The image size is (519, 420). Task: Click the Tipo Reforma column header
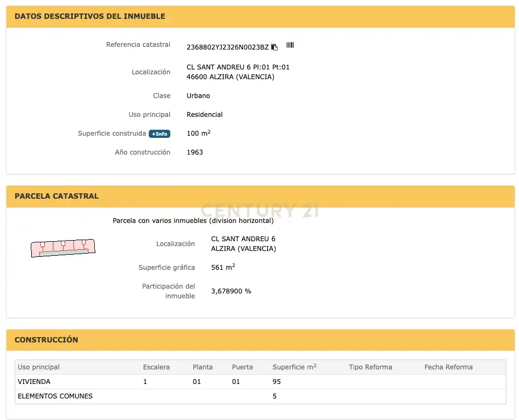[370, 367]
